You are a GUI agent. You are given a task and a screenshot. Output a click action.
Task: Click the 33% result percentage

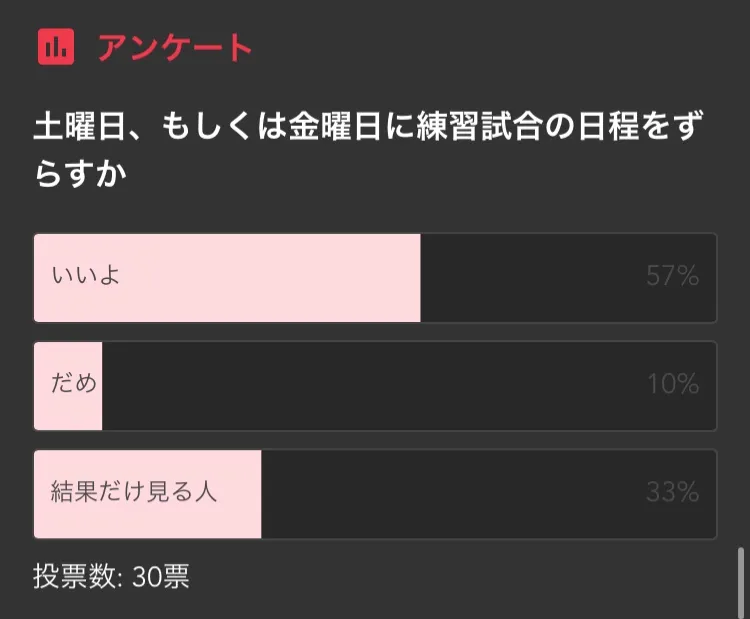click(x=672, y=492)
